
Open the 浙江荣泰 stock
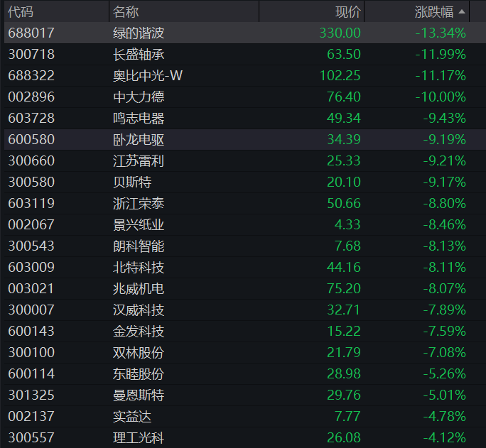[139, 204]
